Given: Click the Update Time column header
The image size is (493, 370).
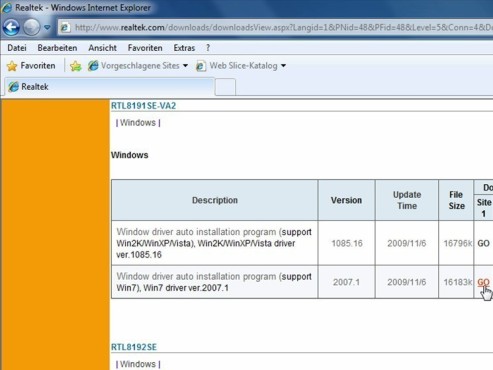Looking at the screenshot, I should click(407, 200).
